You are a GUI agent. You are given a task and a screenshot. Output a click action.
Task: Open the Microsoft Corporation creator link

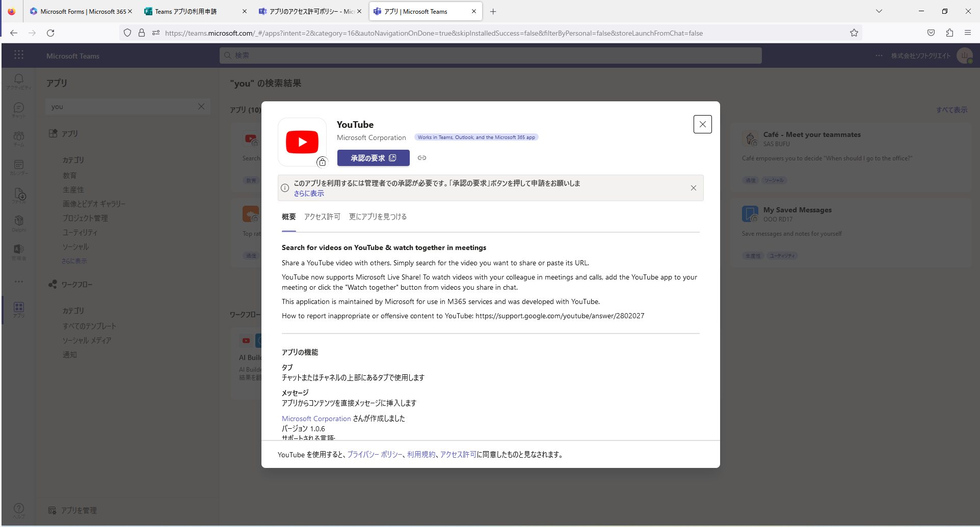coord(316,419)
